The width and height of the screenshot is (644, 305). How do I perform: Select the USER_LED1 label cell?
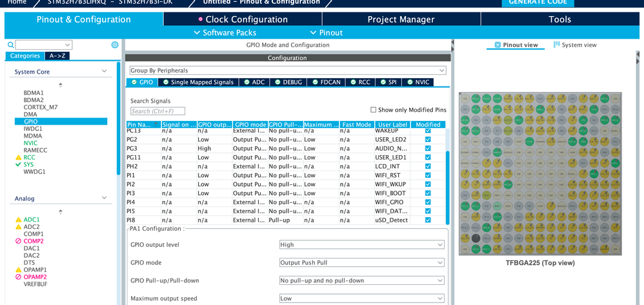click(x=392, y=158)
